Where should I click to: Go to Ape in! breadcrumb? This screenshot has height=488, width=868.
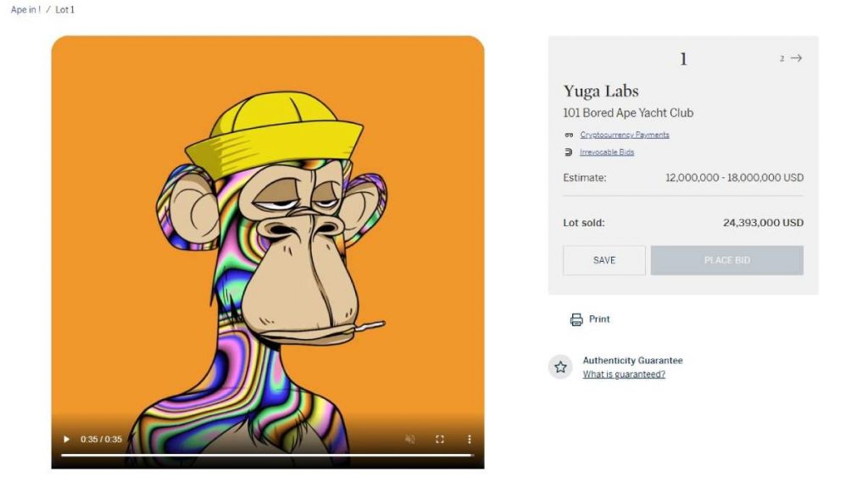tap(25, 10)
